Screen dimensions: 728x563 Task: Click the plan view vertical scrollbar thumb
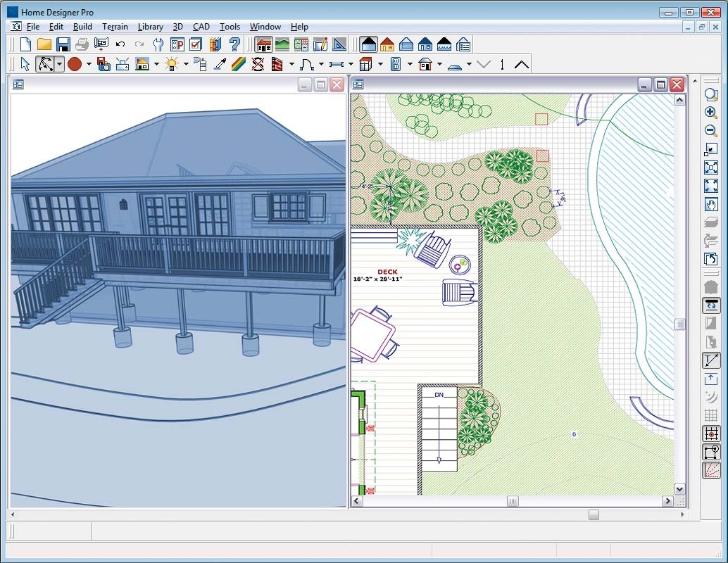tap(679, 324)
